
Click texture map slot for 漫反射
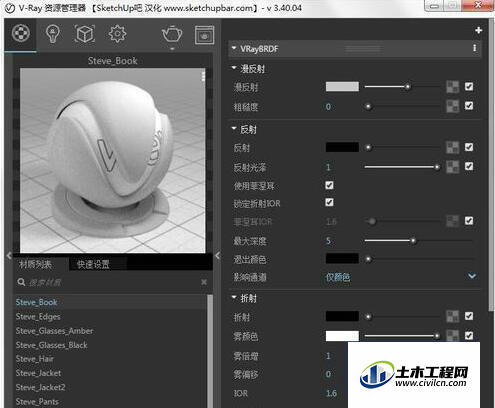click(x=452, y=87)
